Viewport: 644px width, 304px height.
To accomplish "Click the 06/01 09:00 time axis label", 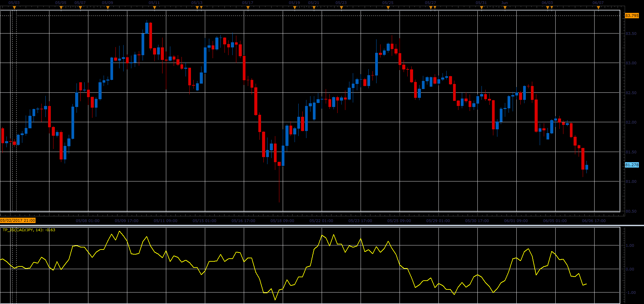I will pos(516,221).
